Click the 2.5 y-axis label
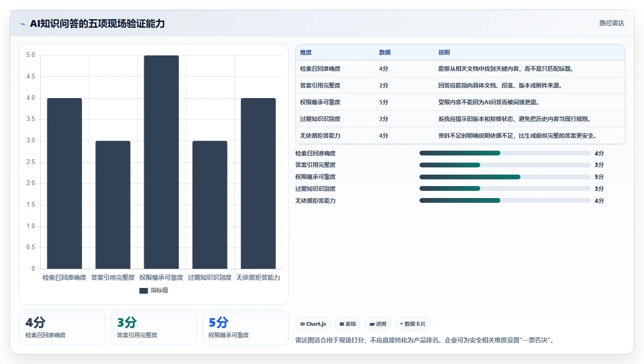 31,162
